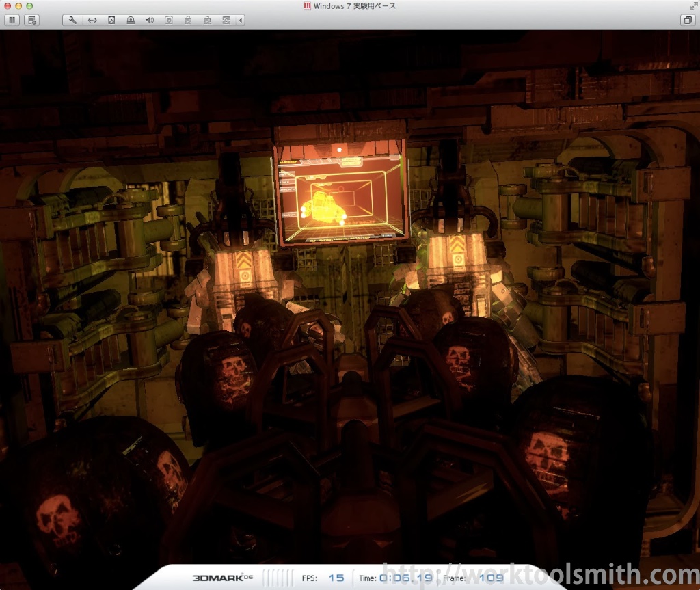Collapse the device toolbar arrow
700x590 pixels.
[241, 20]
